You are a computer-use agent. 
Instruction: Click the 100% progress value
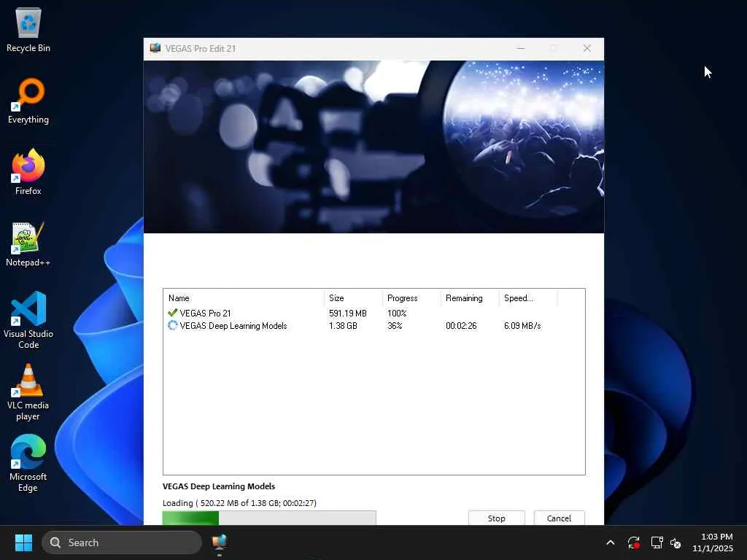tap(397, 314)
